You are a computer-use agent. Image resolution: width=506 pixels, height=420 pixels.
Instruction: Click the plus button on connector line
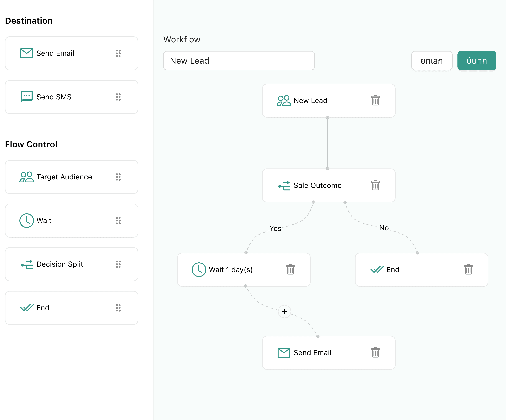tap(284, 312)
